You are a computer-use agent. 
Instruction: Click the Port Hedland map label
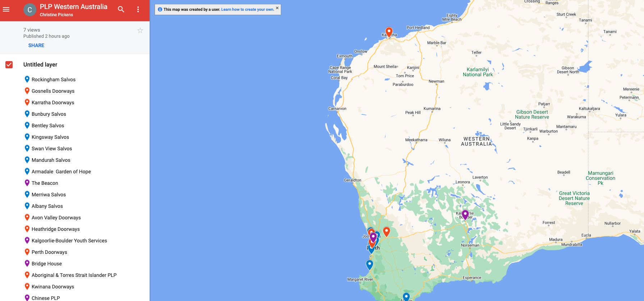tap(418, 28)
